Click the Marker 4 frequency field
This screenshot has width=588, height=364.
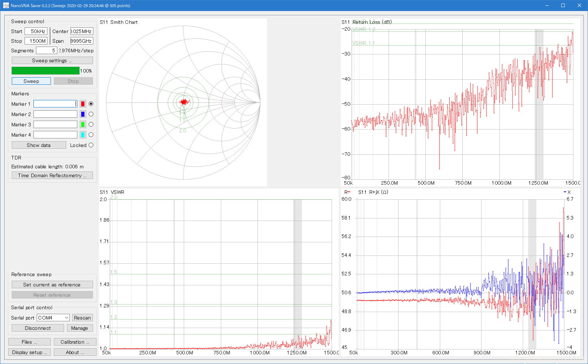click(x=55, y=135)
